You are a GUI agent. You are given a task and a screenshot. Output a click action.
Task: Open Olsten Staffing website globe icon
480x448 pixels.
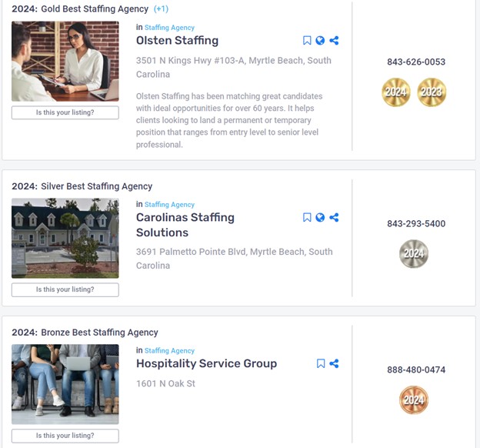(320, 41)
